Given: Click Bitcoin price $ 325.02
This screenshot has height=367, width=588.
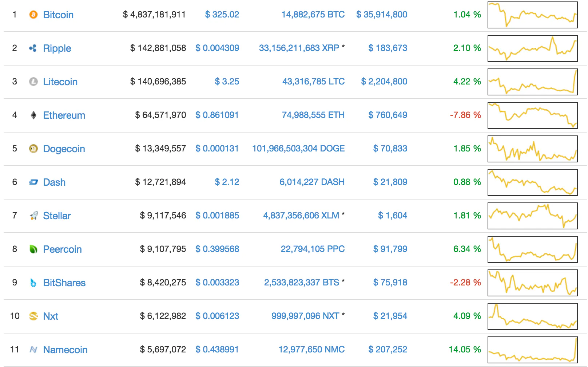Looking at the screenshot, I should (222, 15).
